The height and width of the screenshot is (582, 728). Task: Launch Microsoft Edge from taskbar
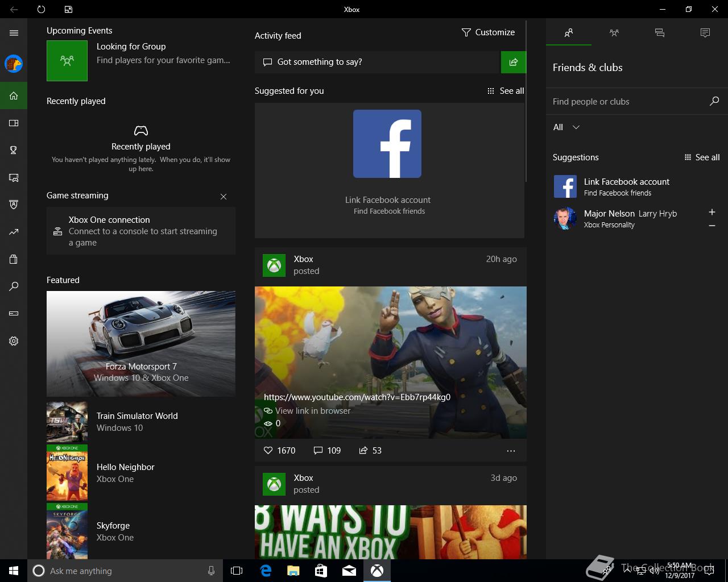pos(265,571)
